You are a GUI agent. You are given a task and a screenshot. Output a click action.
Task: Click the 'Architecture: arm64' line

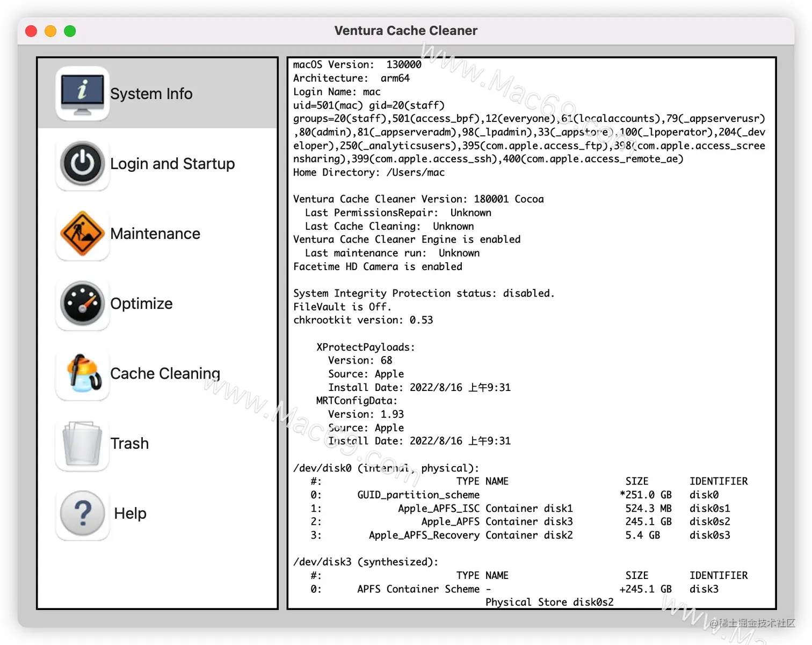pyautogui.click(x=351, y=78)
